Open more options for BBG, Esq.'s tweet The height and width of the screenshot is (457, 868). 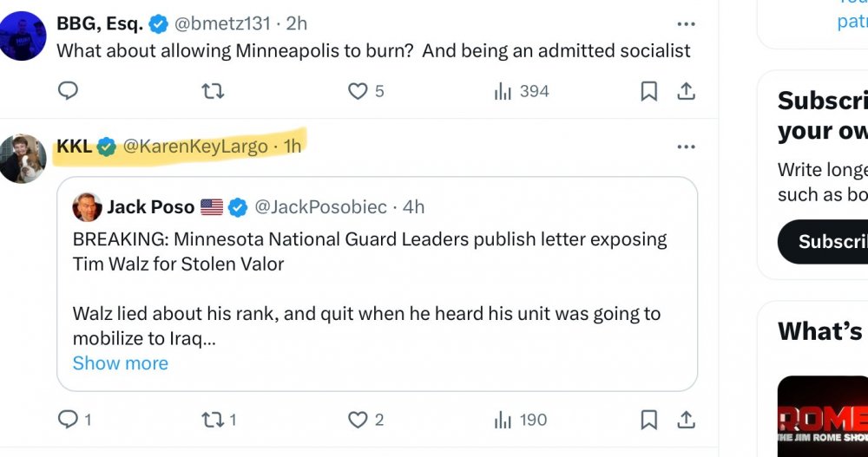[686, 24]
